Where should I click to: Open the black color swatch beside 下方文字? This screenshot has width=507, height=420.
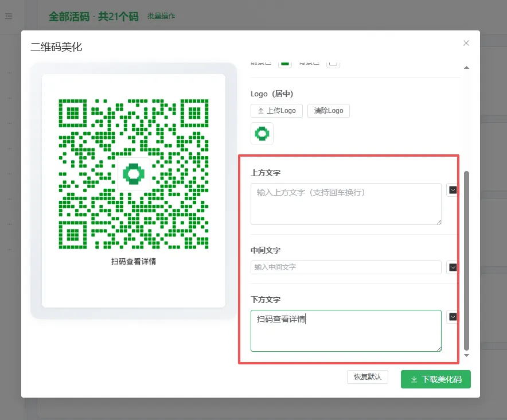[x=453, y=317]
